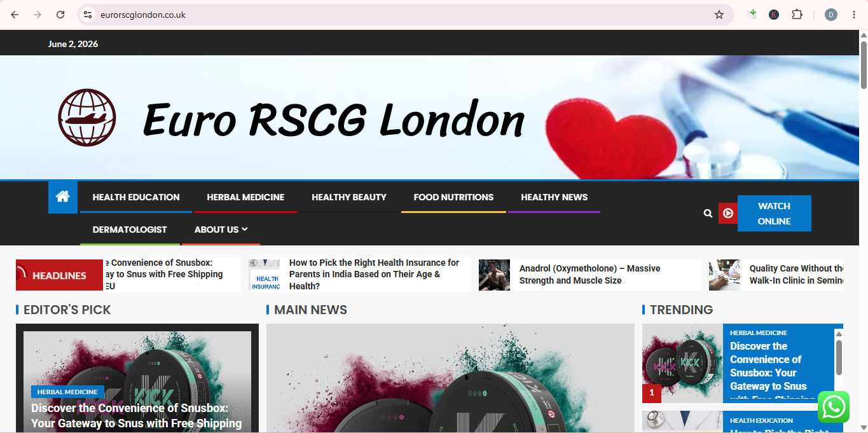Open the Dermatologist menu item

130,230
